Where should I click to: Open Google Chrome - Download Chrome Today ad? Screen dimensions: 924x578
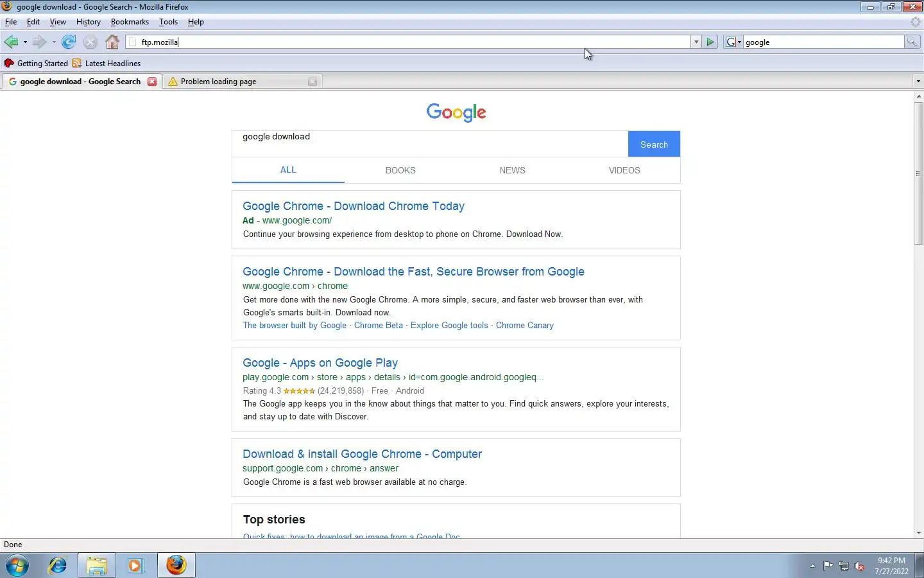point(354,206)
